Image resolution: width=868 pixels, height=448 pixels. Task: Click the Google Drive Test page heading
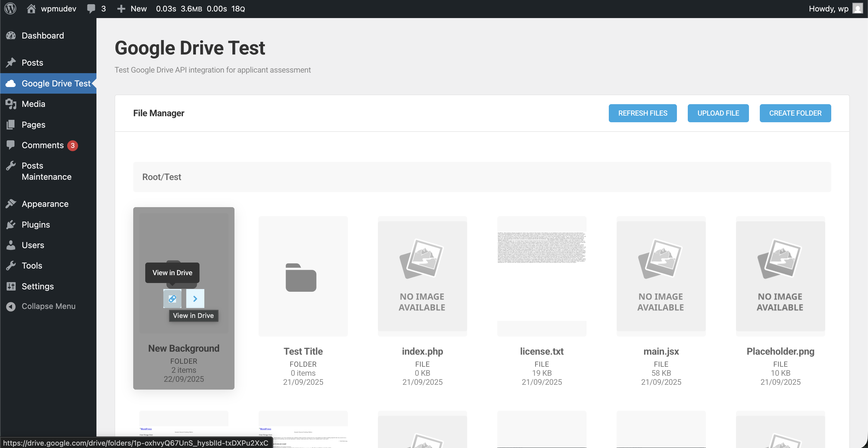(190, 48)
